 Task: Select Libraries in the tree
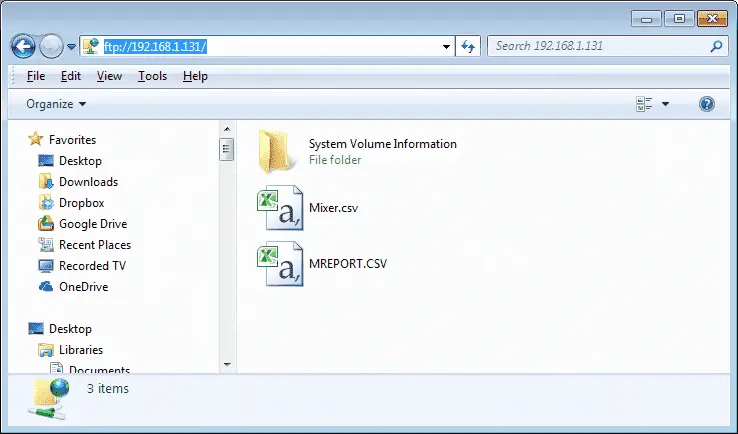pyautogui.click(x=80, y=350)
